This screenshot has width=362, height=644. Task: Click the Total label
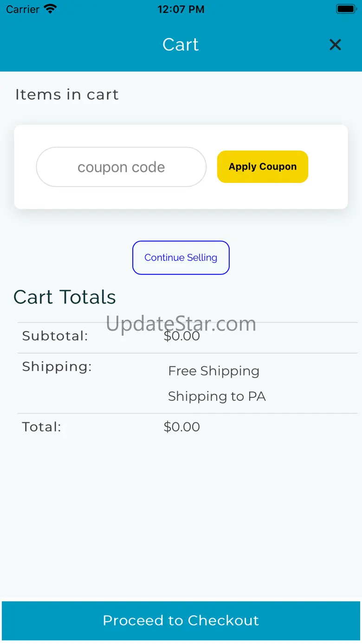coord(41,427)
